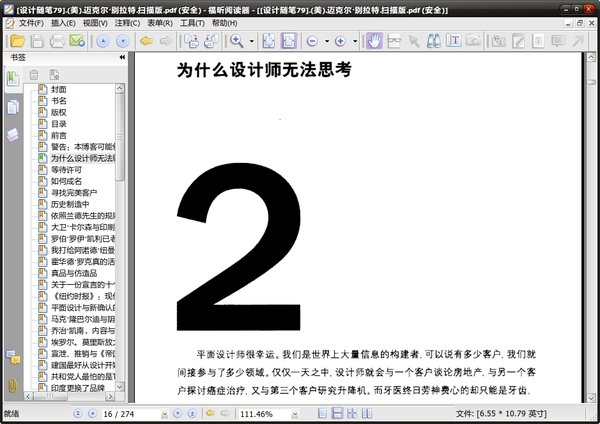Click the Print icon in toolbar
This screenshot has width=600, height=424.
[56, 41]
